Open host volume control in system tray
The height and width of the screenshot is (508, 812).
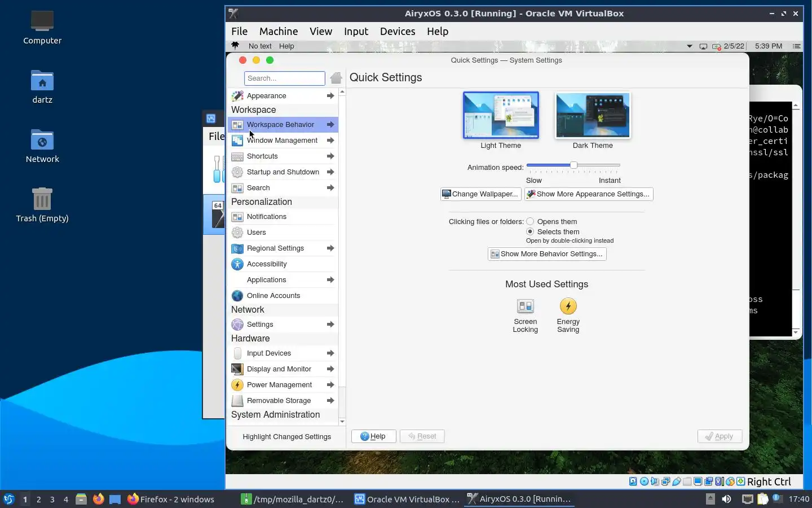pos(726,499)
